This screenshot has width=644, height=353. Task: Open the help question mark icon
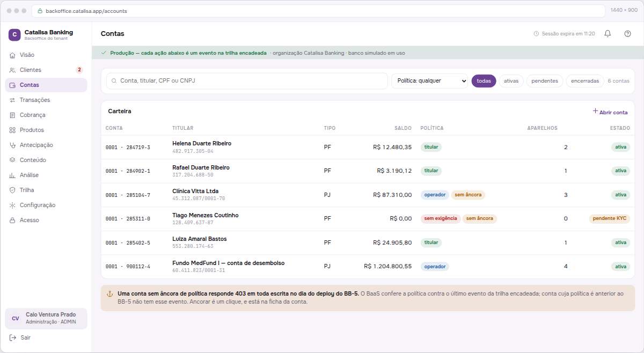(627, 33)
